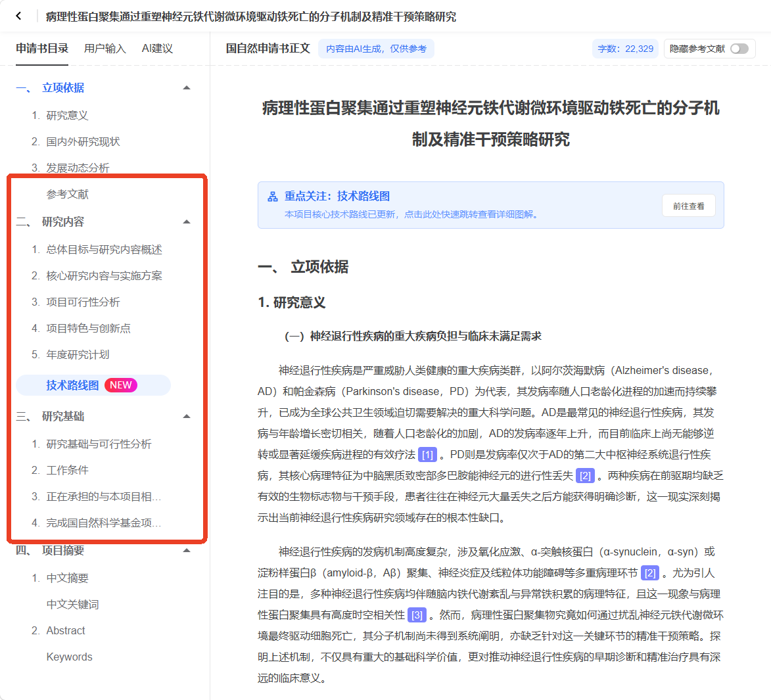
Task: Select 工作条件 outline item
Action: (x=67, y=471)
